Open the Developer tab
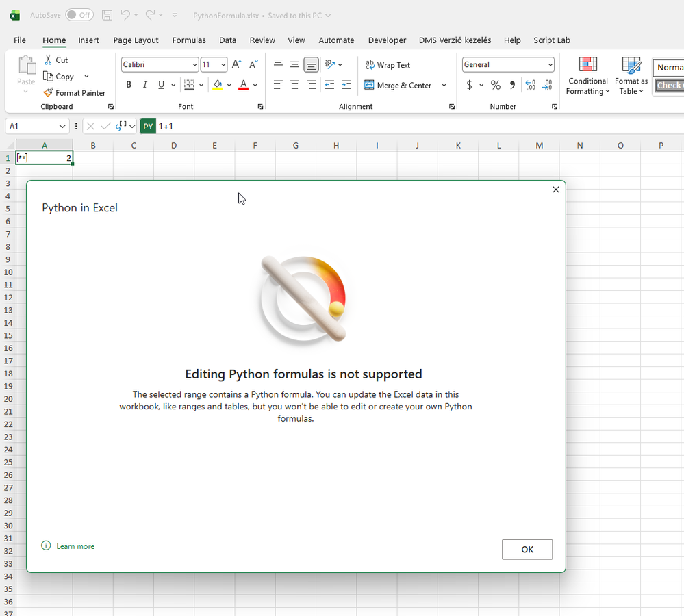The height and width of the screenshot is (616, 684). point(387,40)
